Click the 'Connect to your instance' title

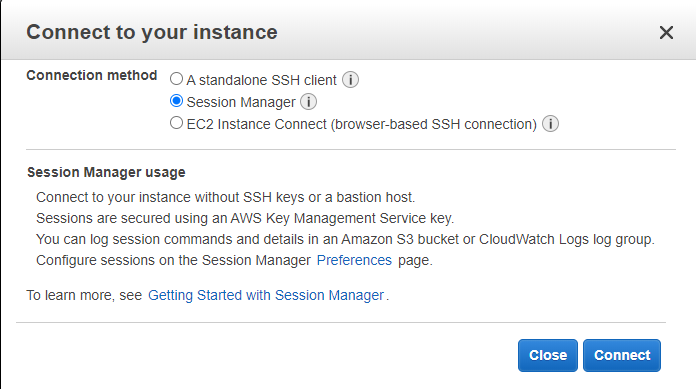coord(152,32)
